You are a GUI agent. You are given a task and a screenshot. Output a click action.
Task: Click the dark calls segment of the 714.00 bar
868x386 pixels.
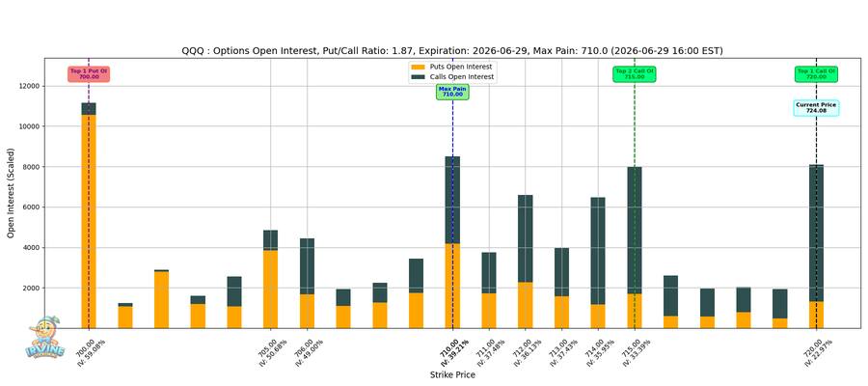(598, 251)
